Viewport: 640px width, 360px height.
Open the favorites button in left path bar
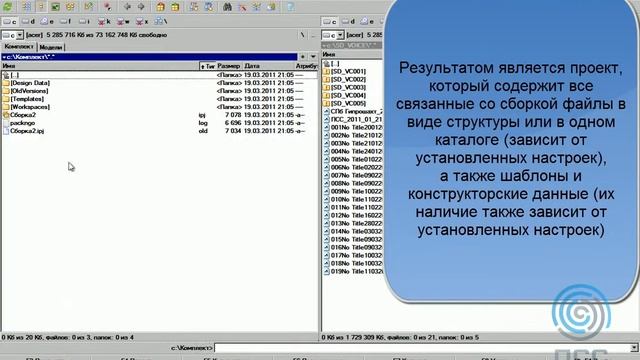point(303,57)
